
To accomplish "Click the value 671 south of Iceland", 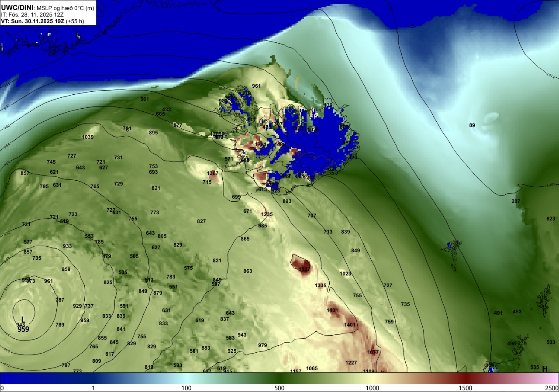I will tap(248, 211).
